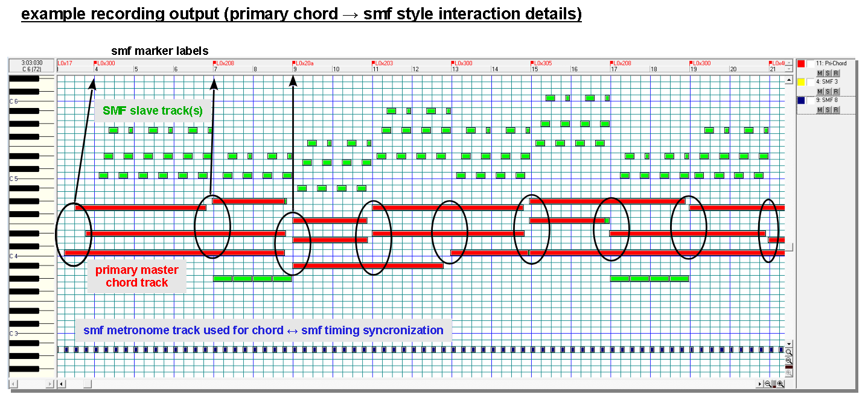Click the marker ruler small down arrow

click(x=788, y=69)
